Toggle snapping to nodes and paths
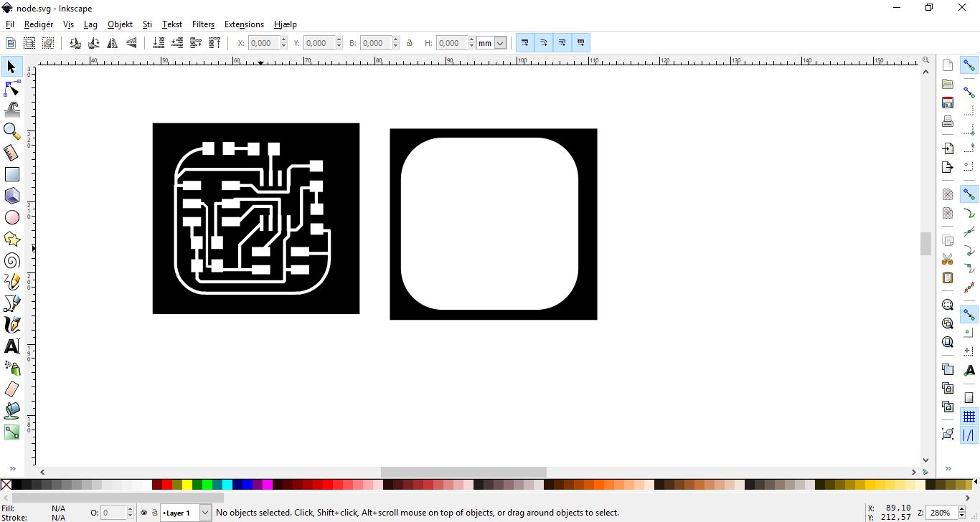The height and width of the screenshot is (522, 980). (x=969, y=194)
